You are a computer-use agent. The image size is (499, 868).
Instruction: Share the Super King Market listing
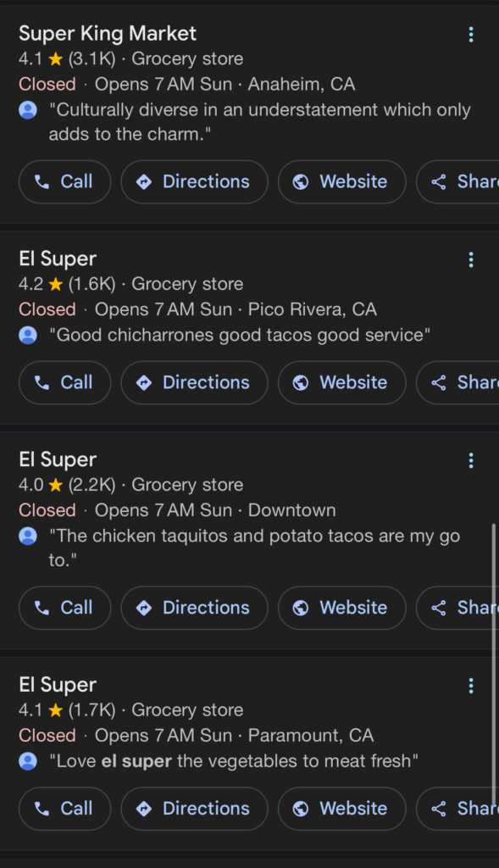pos(458,181)
